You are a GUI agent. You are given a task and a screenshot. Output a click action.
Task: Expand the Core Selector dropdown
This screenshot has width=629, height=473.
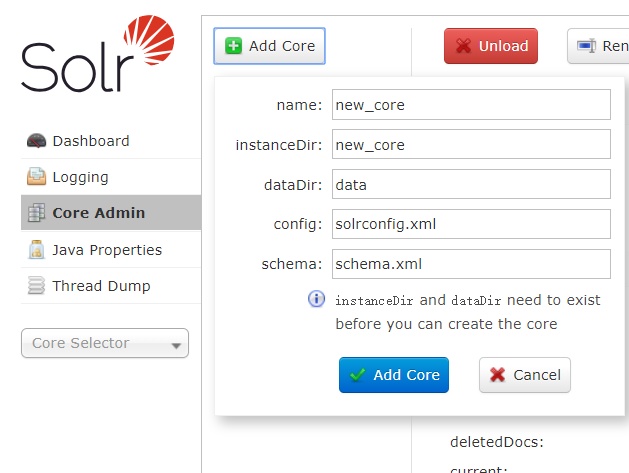click(105, 343)
